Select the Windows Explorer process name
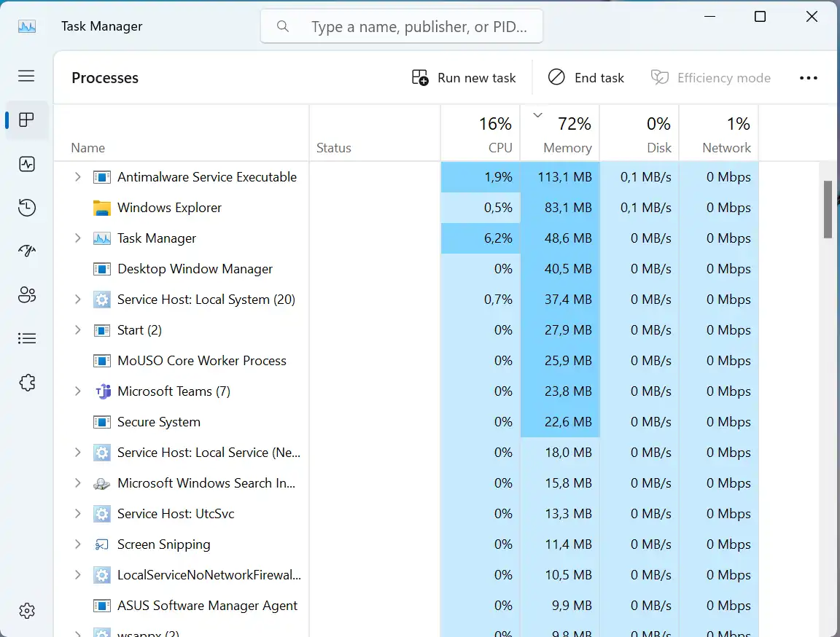 click(x=169, y=208)
